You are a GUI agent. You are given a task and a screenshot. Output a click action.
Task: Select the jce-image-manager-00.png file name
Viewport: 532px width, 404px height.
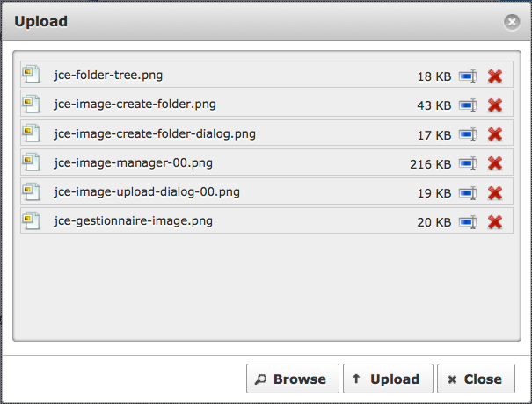(x=133, y=163)
